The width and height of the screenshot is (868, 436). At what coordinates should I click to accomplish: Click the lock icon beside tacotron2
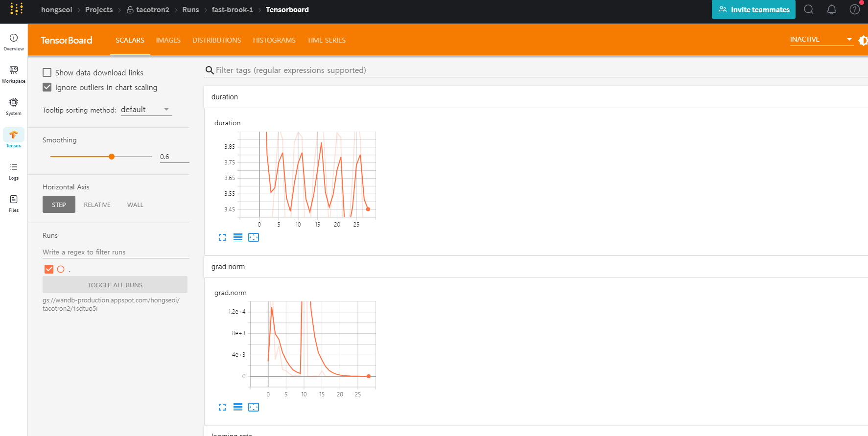click(x=130, y=10)
